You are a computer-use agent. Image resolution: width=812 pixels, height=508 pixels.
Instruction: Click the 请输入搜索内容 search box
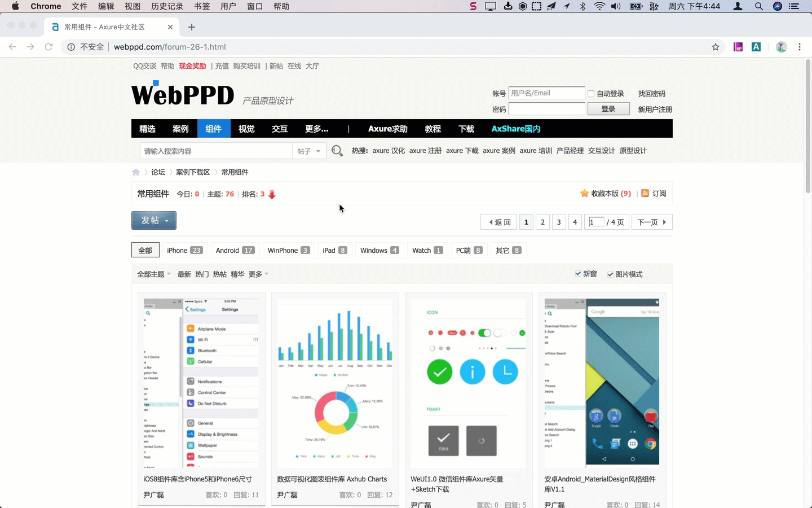(x=216, y=151)
